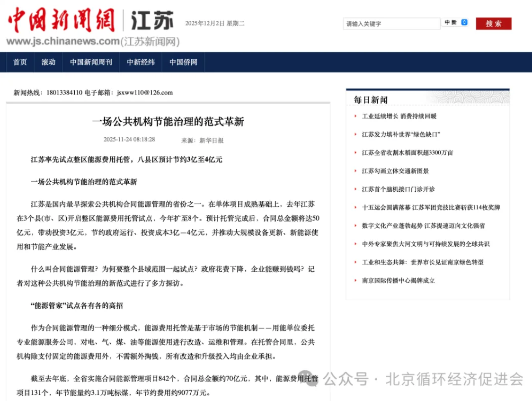This screenshot has width=532, height=410.
Task: Open news link 江苏首个脑机接口门诊开诊
Action: [x=398, y=189]
